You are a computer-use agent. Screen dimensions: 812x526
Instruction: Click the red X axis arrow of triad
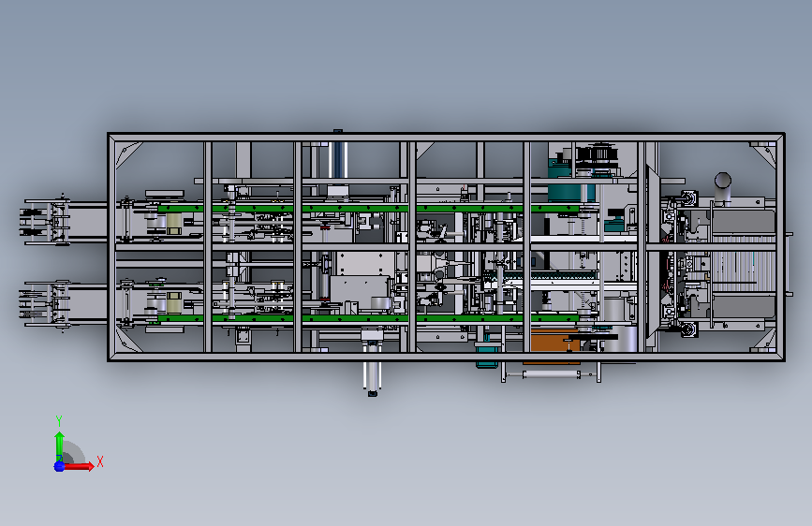78,466
